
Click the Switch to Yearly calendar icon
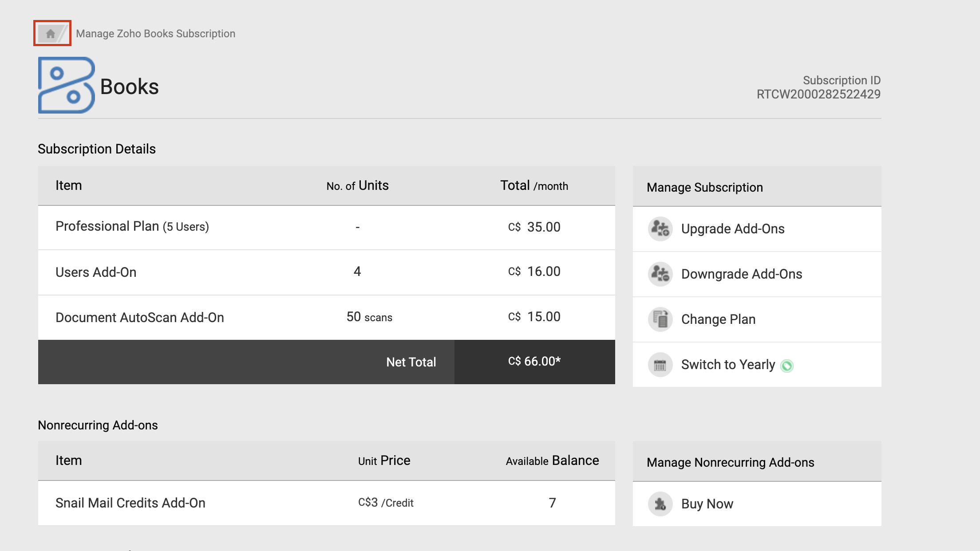click(660, 365)
